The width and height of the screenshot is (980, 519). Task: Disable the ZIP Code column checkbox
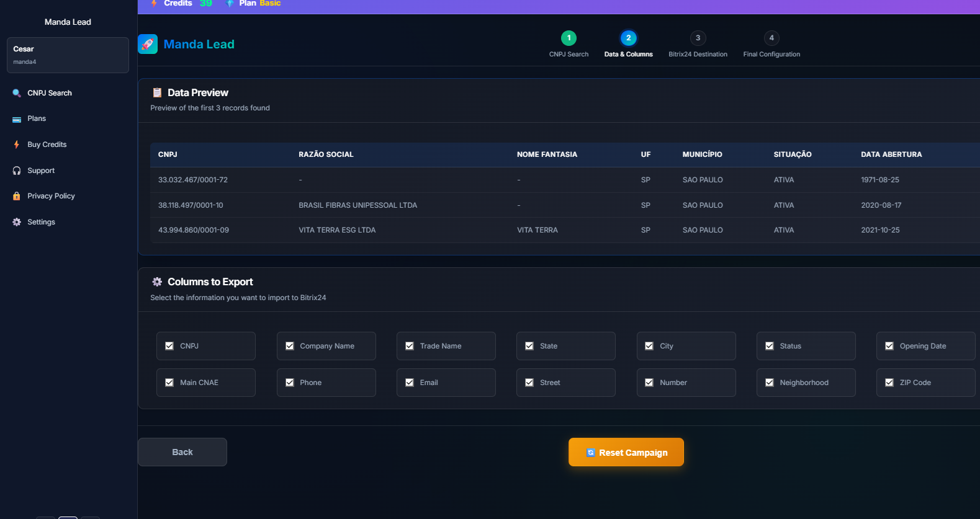point(889,383)
